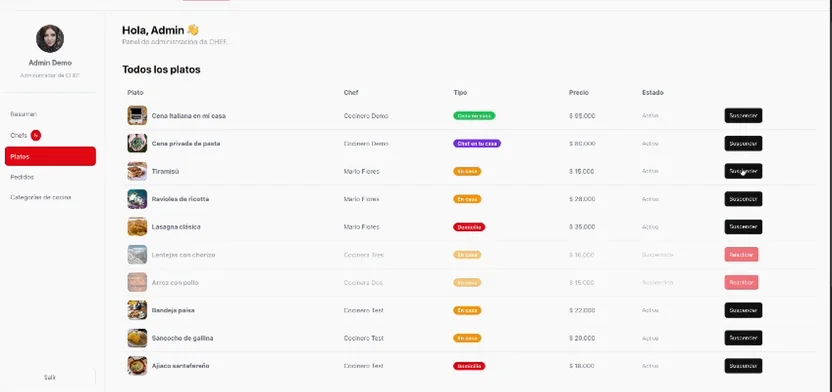The height and width of the screenshot is (392, 832).
Task: Click the Lasagna clásica thumbnail
Action: pos(137,227)
